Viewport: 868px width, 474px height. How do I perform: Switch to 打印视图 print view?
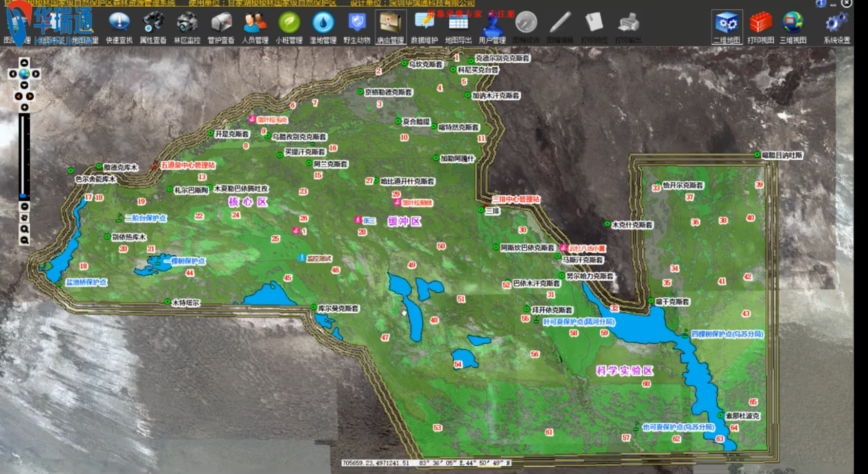coord(760,24)
